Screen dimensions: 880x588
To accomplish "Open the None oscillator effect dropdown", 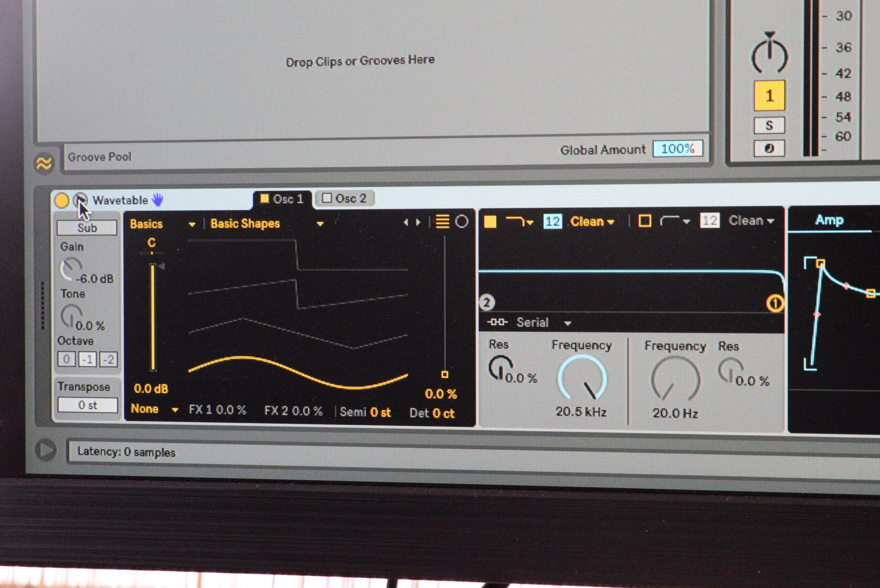I will [x=154, y=409].
